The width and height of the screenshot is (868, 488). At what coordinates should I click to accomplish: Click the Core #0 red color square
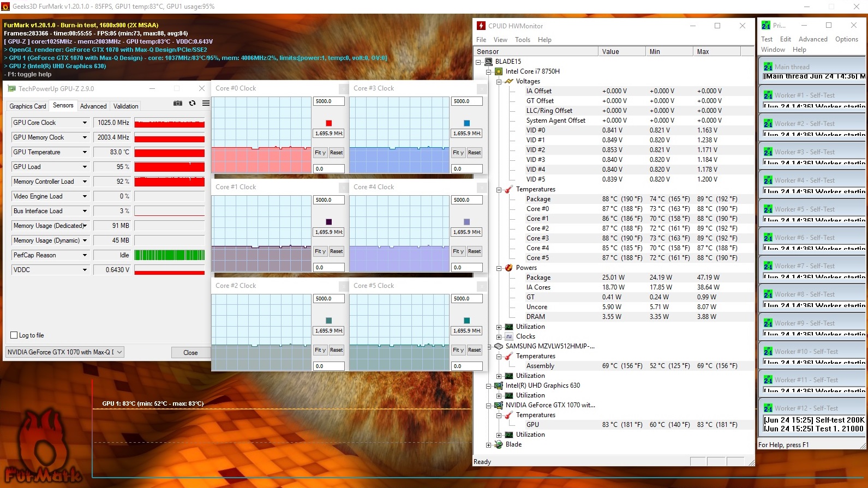328,123
